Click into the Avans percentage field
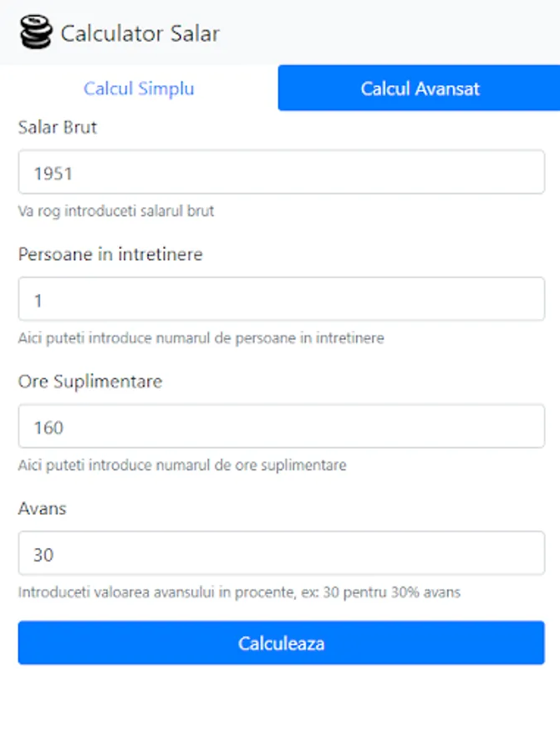This screenshot has width=560, height=752. coord(281,554)
